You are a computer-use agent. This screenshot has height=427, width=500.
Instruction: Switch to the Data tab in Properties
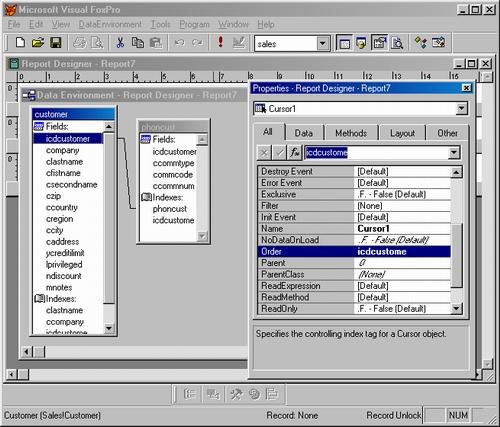304,133
